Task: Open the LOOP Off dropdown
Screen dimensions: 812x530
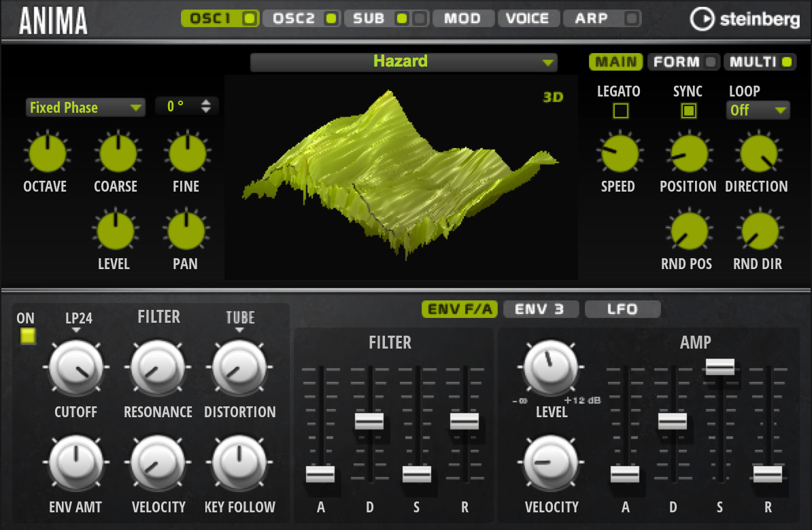Action: coord(758,110)
